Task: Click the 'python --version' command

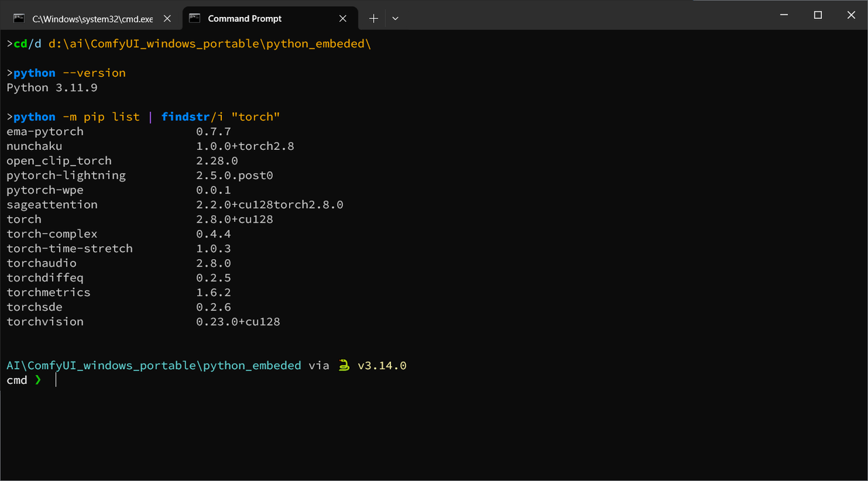Action: 67,73
